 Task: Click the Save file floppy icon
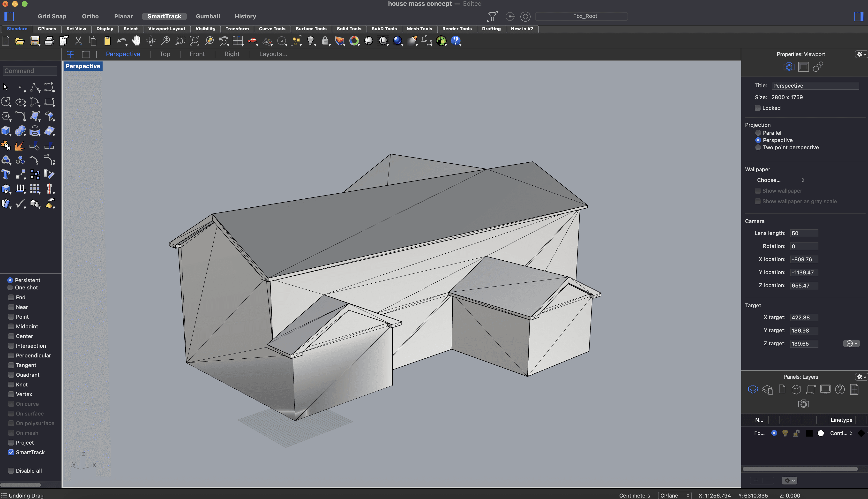(35, 41)
